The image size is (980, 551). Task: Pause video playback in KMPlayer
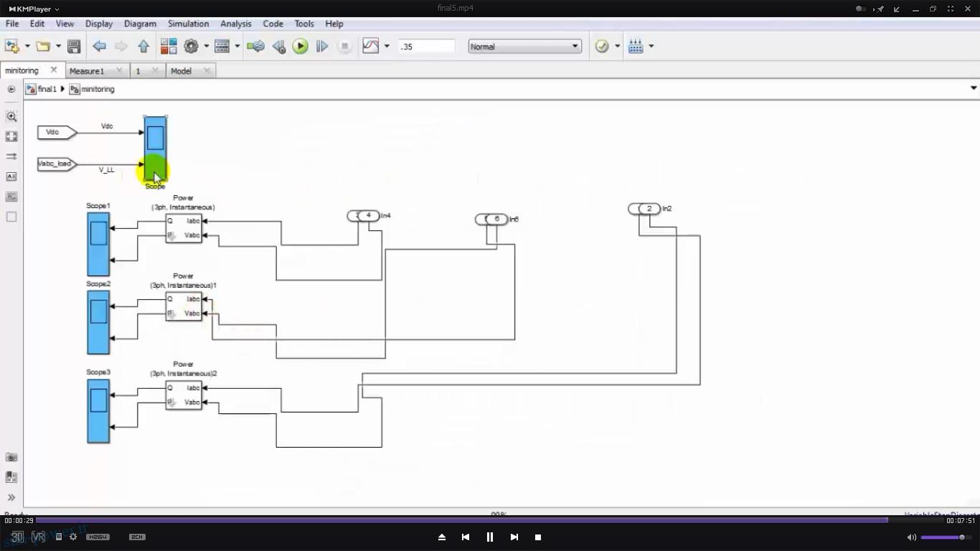coord(490,537)
